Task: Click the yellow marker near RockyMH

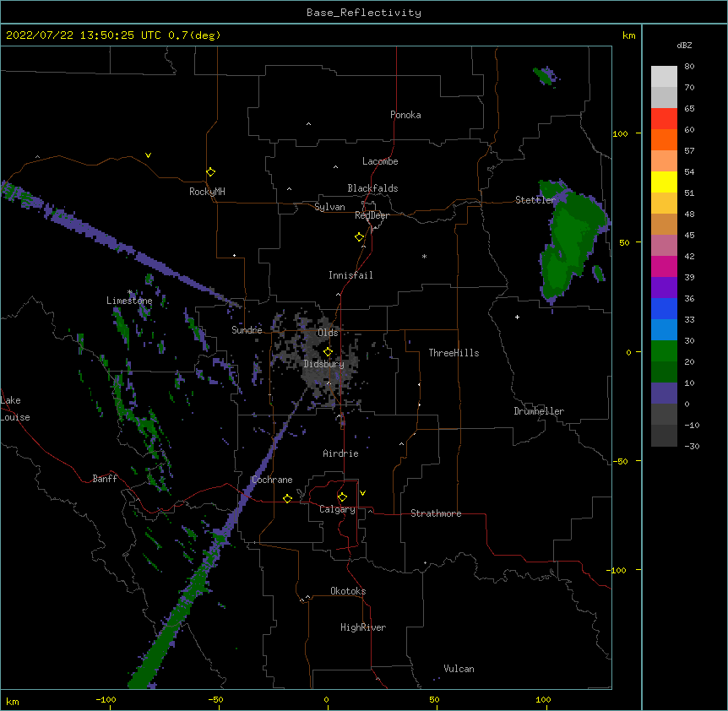Action: 210,172
